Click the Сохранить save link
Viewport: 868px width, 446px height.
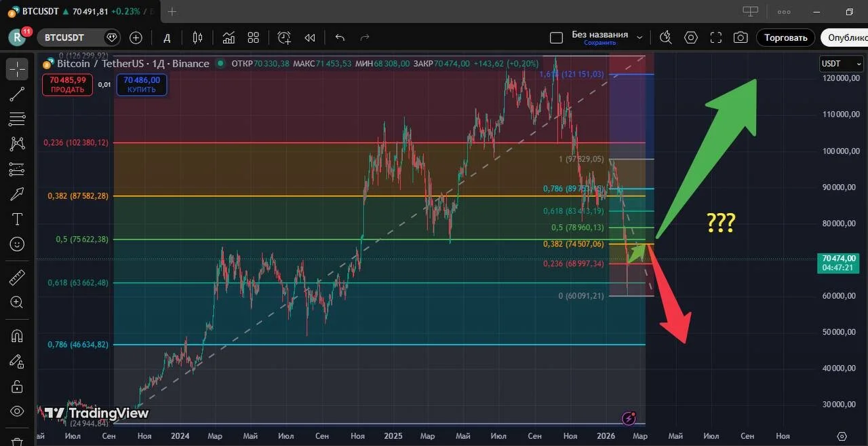pos(599,43)
